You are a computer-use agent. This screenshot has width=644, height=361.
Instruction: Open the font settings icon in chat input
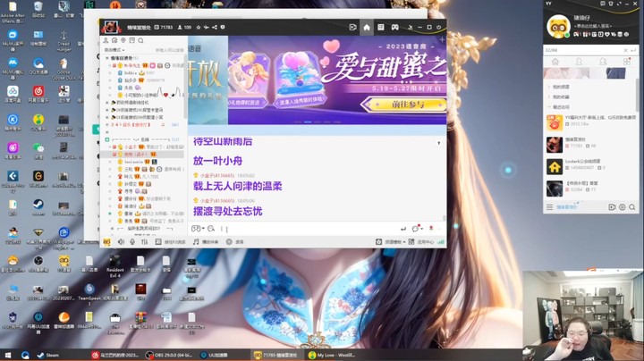tap(211, 229)
